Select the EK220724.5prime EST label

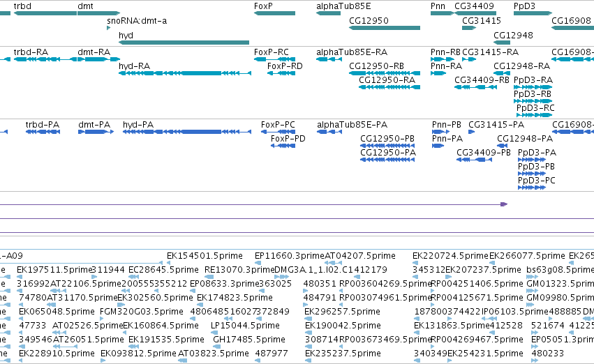450,256
